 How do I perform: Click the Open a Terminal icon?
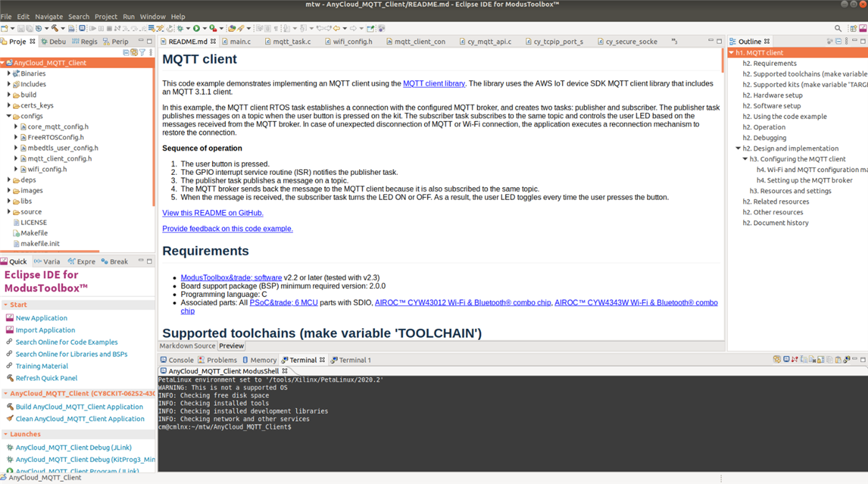point(786,359)
